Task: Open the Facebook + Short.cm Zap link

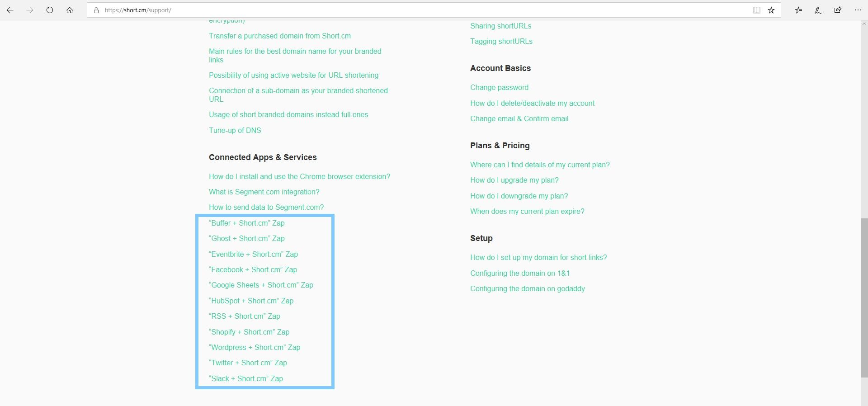Action: click(x=253, y=269)
